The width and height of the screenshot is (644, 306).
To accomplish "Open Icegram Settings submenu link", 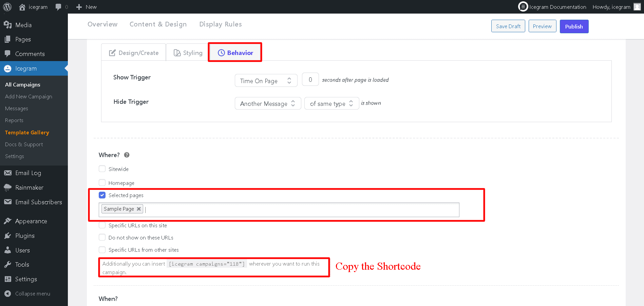I will click(15, 156).
